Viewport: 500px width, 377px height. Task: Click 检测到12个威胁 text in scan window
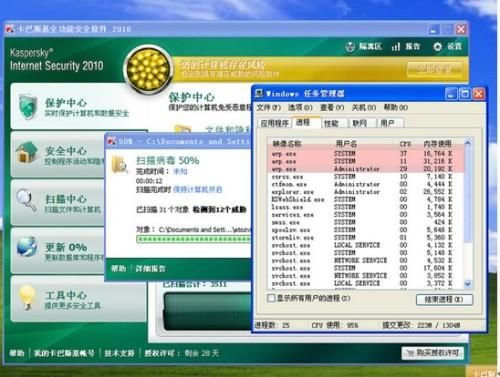pyautogui.click(x=219, y=209)
